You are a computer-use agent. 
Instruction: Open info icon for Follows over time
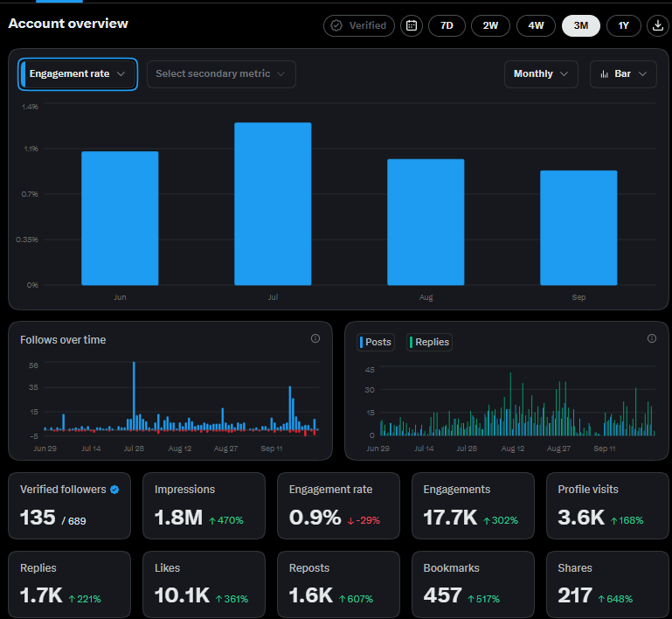point(315,338)
